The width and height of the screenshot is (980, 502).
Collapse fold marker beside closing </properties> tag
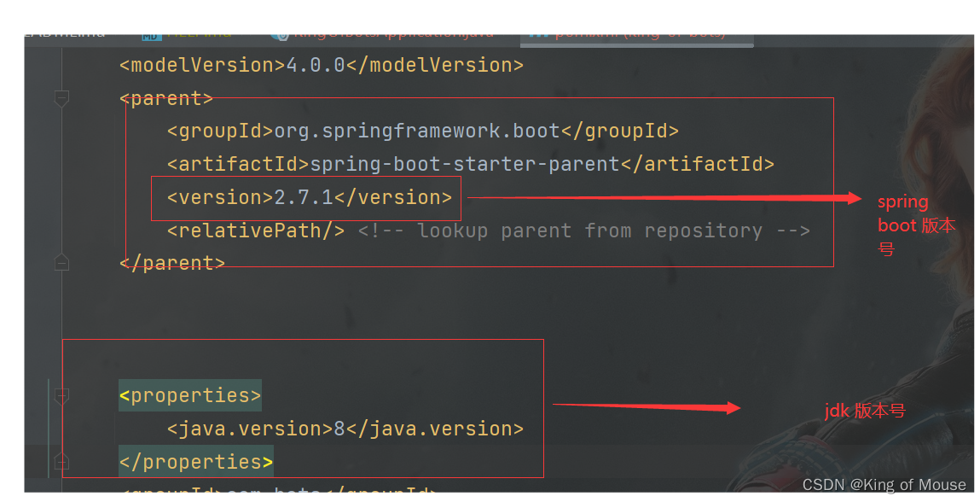pyautogui.click(x=61, y=462)
